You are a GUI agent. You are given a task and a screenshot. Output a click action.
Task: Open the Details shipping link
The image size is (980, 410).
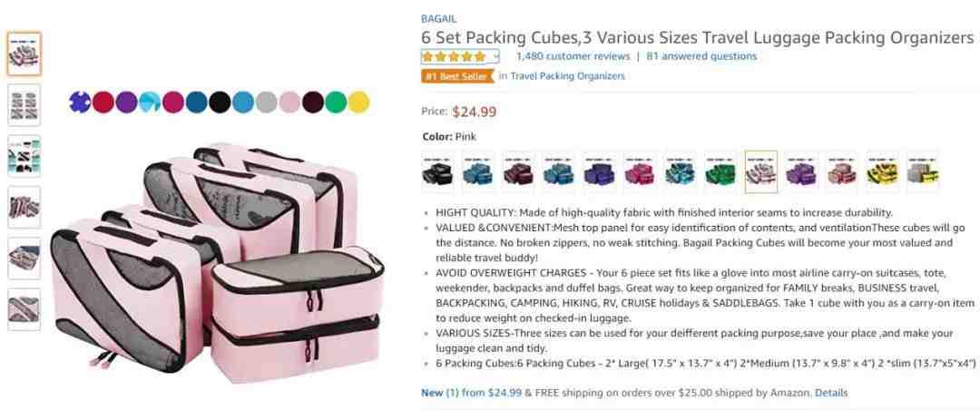(831, 393)
